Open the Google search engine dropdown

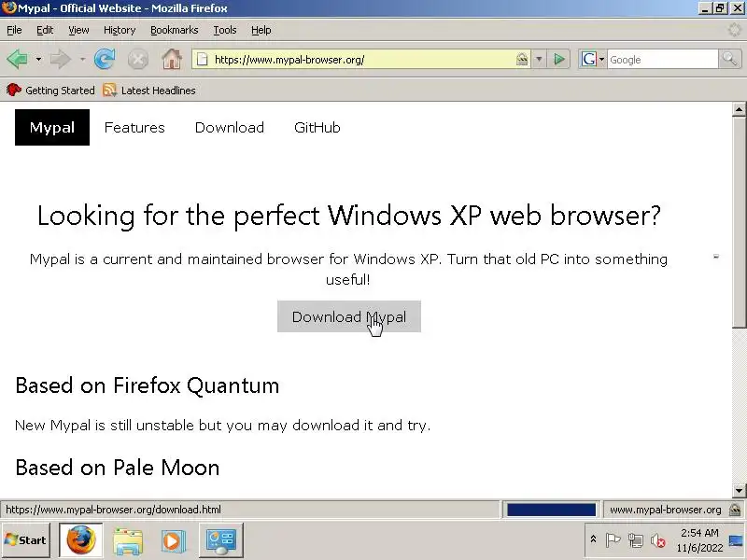coord(601,60)
